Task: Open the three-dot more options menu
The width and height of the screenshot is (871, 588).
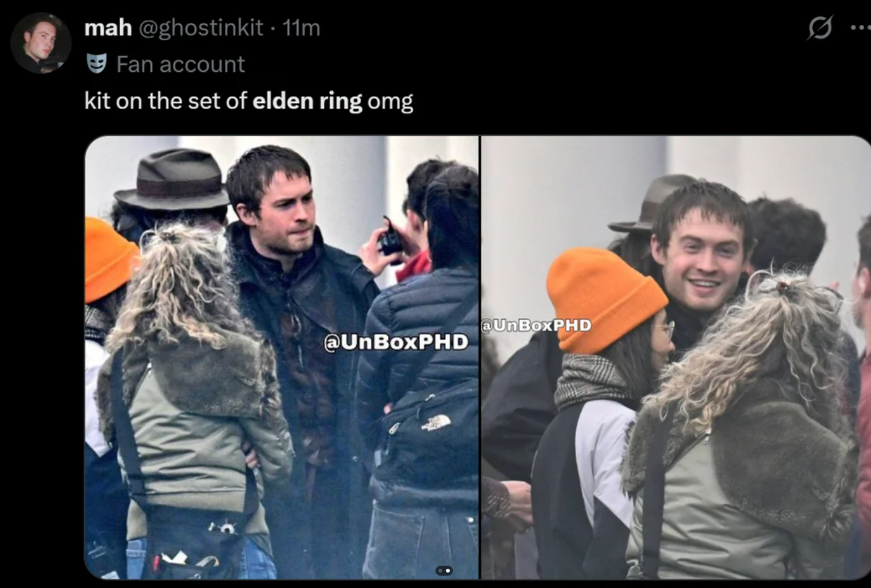Action: click(x=861, y=27)
